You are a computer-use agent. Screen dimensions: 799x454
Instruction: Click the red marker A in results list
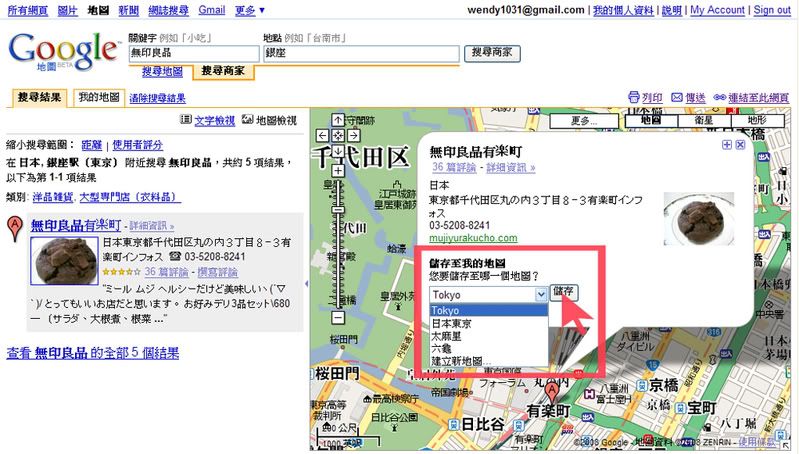tap(15, 233)
